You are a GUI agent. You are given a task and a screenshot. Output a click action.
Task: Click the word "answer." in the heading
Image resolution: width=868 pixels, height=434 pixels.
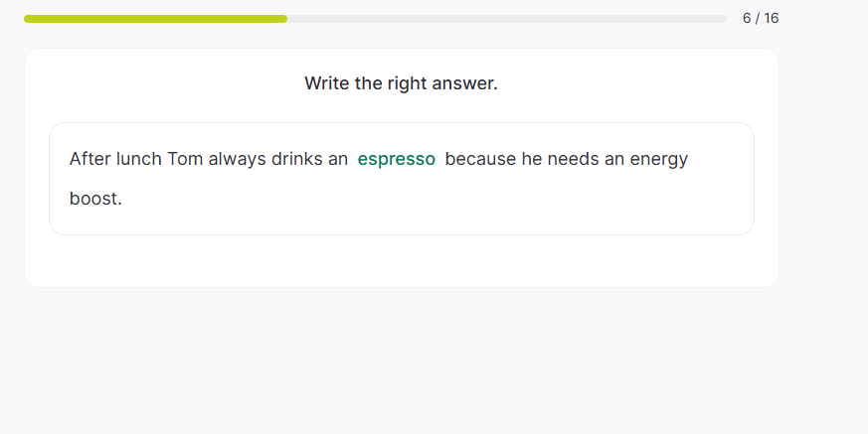coord(467,83)
